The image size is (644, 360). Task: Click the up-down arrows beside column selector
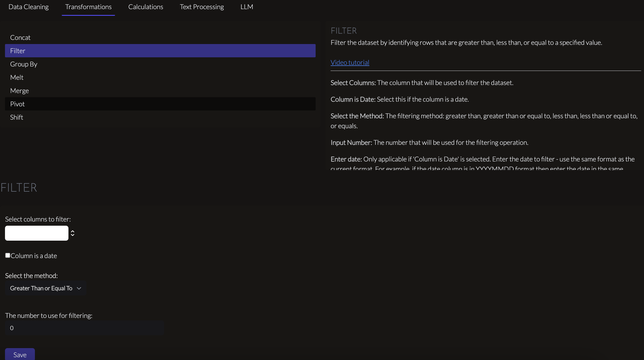73,233
